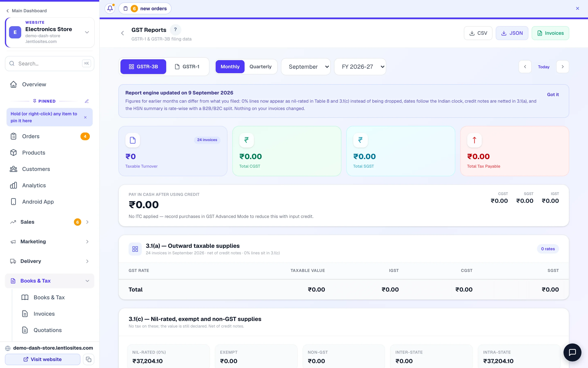Screen dimensions: 588x368
Task: Open the September month dropdown
Action: [x=306, y=67]
